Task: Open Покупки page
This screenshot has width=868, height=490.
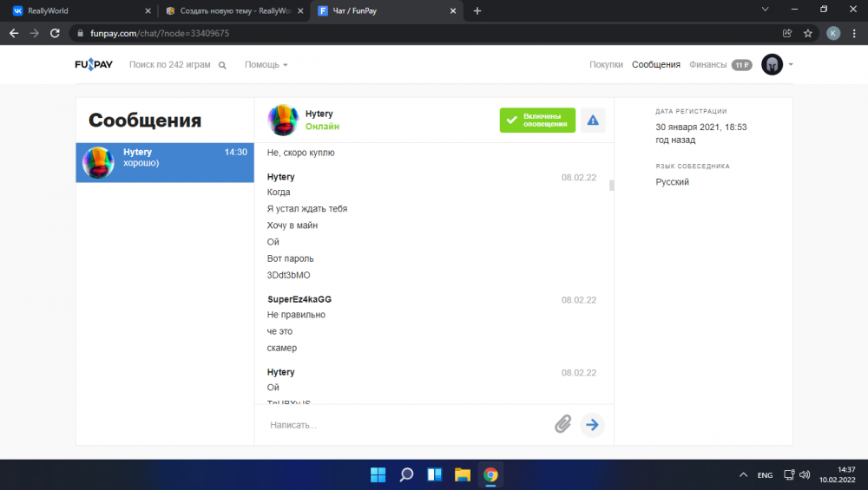Action: tap(606, 65)
